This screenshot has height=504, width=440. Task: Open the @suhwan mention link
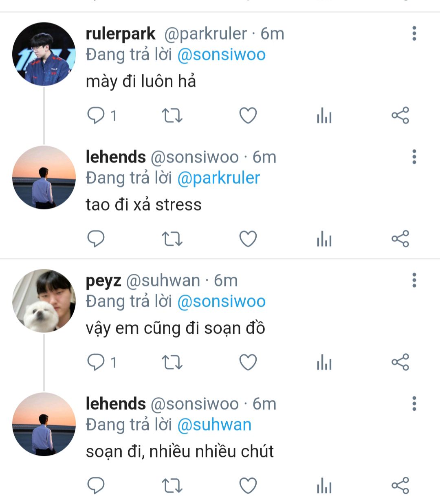tap(214, 425)
